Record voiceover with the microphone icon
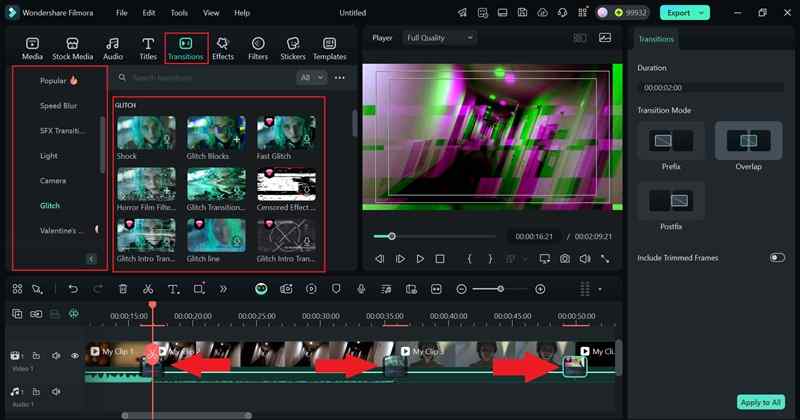 tap(361, 289)
